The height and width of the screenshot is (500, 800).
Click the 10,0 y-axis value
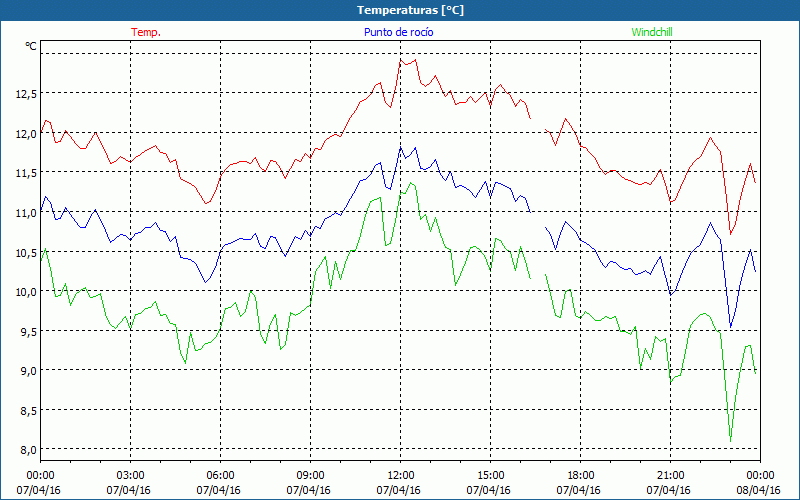[26, 292]
